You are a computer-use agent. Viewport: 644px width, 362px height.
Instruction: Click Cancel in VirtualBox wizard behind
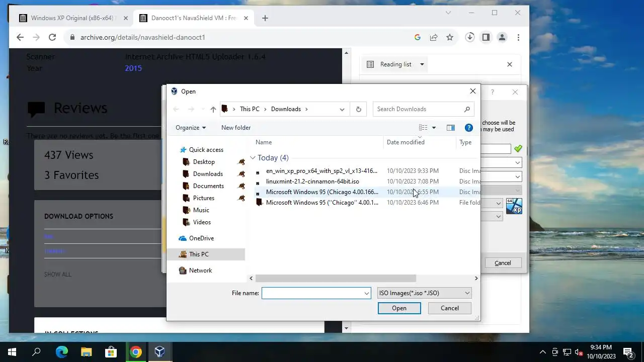tap(503, 263)
